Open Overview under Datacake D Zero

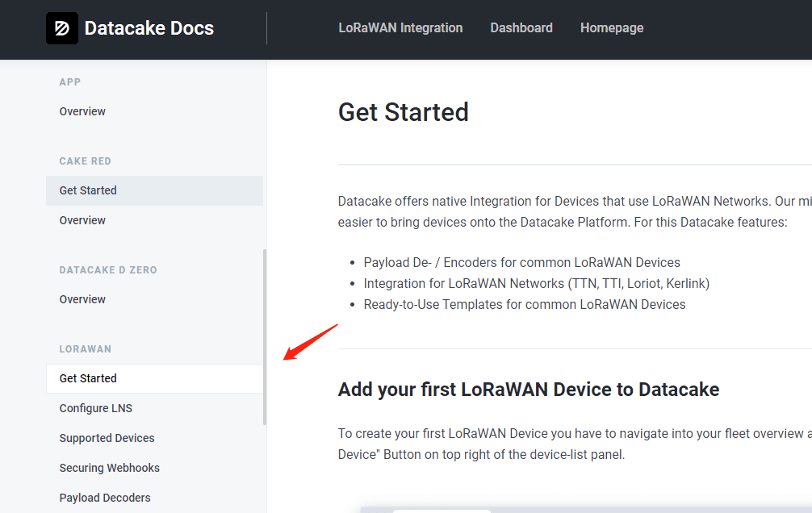(82, 299)
